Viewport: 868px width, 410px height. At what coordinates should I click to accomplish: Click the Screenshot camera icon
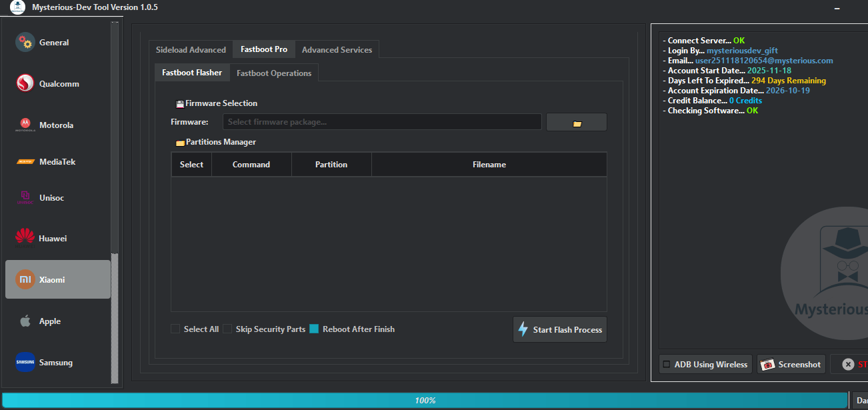click(x=769, y=364)
